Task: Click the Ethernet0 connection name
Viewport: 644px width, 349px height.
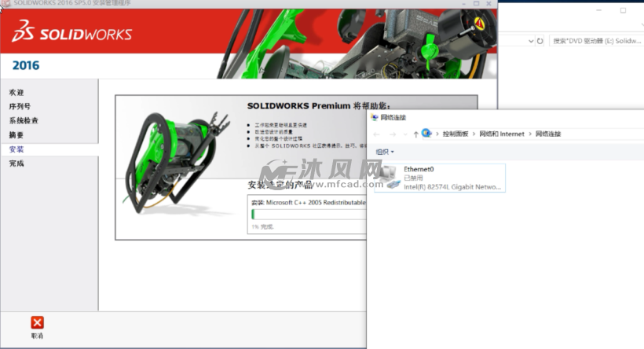Action: (x=419, y=169)
